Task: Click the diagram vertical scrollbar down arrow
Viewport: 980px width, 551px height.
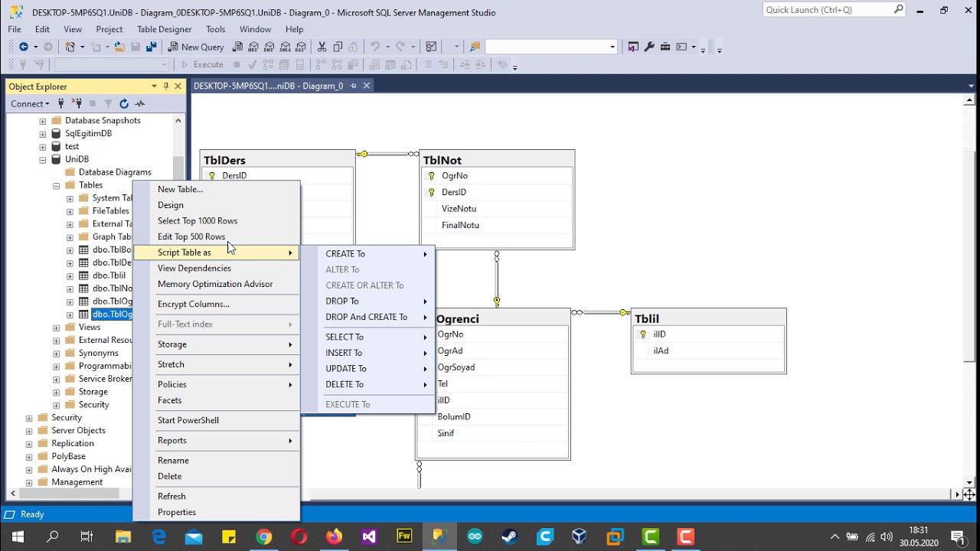Action: point(969,483)
